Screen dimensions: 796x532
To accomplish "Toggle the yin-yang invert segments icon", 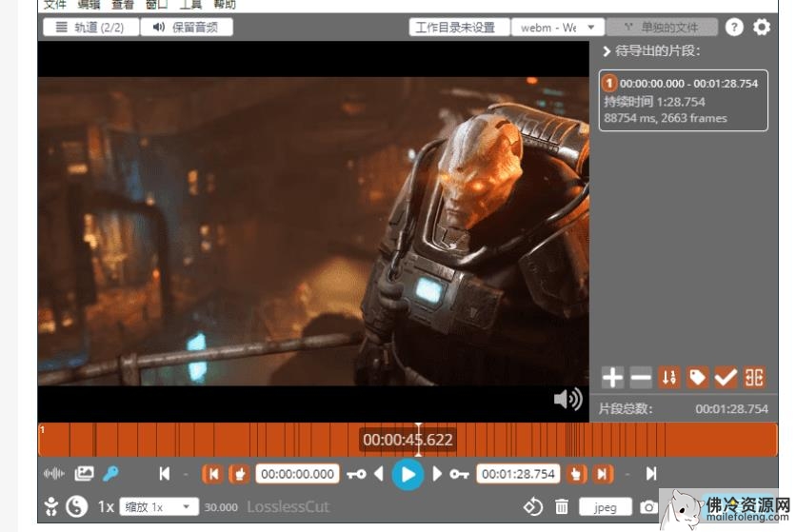I will pyautogui.click(x=77, y=507).
